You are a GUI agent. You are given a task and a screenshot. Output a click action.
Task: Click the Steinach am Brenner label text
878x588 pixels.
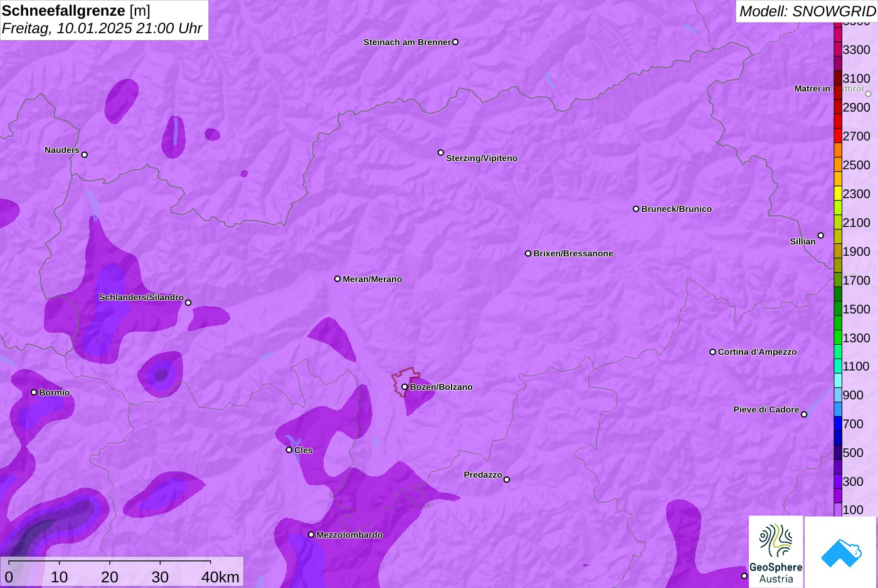coord(408,42)
